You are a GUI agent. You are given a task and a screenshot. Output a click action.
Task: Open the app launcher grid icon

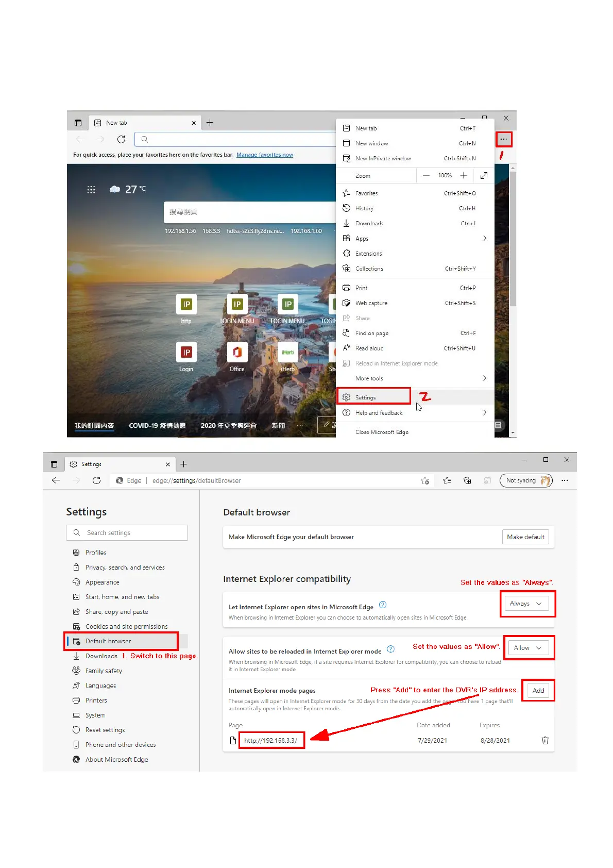pyautogui.click(x=91, y=190)
